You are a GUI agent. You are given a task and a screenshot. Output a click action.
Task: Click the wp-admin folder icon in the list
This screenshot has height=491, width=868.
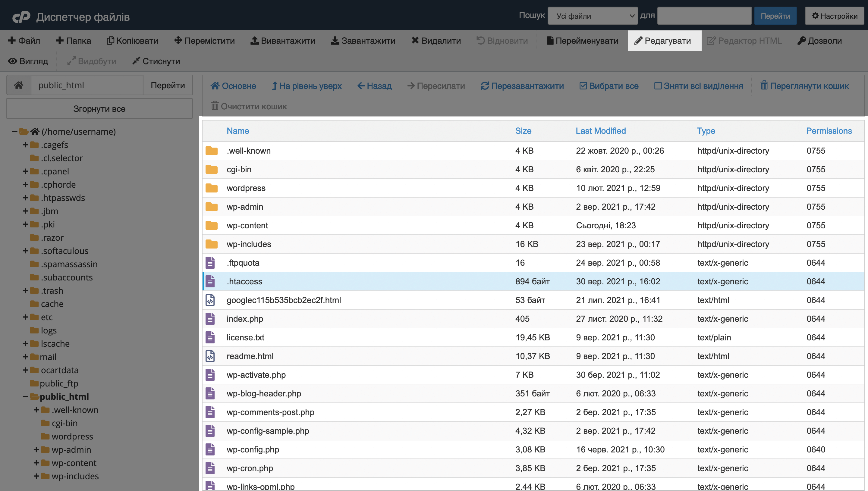pyautogui.click(x=212, y=206)
